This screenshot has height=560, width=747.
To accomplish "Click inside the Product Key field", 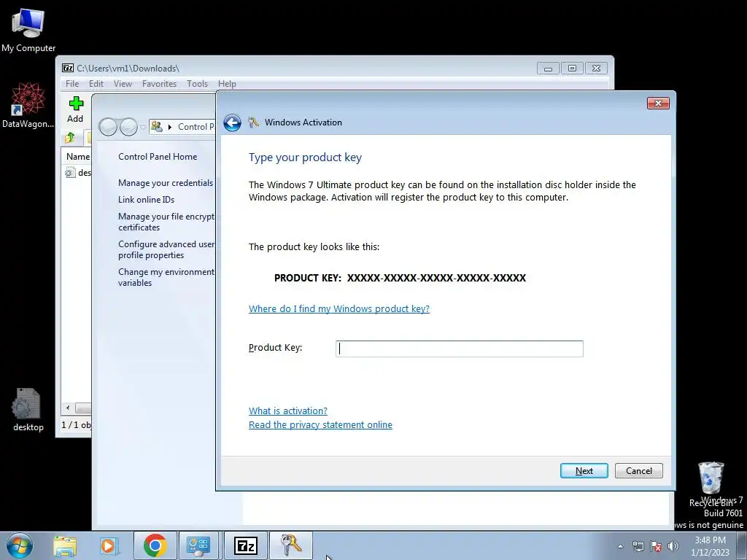I will 460,349.
